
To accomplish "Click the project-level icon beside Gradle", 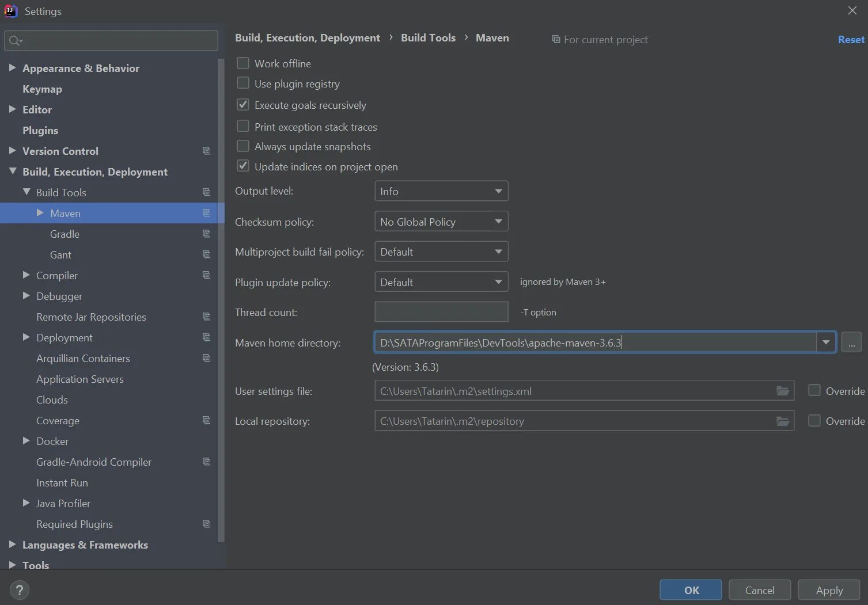I will [x=206, y=234].
